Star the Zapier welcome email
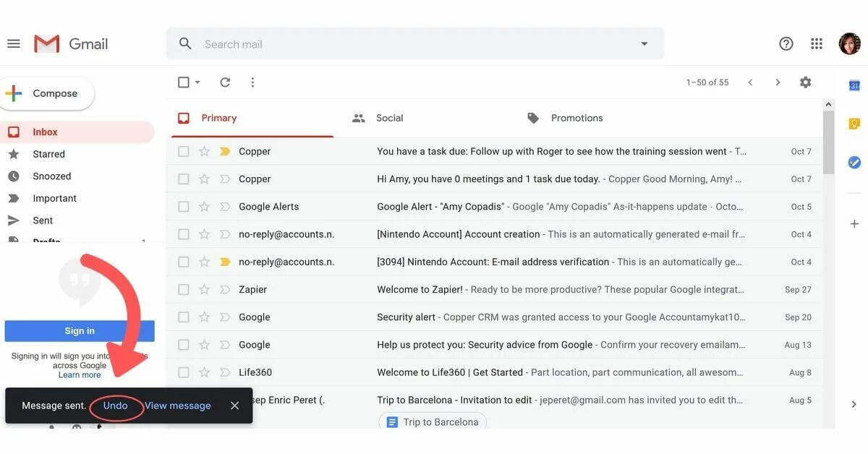Viewport: 868px width, 454px height. tap(204, 289)
